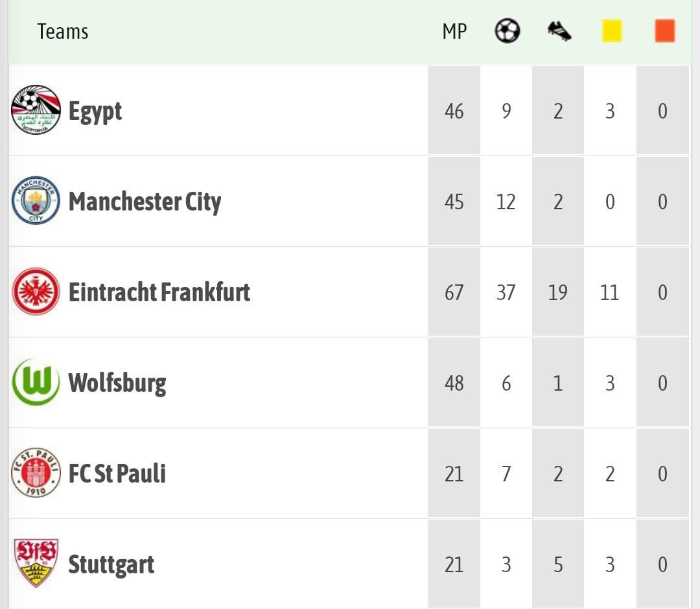Open the Manchester City team page
700x609 pixels.
coord(145,201)
